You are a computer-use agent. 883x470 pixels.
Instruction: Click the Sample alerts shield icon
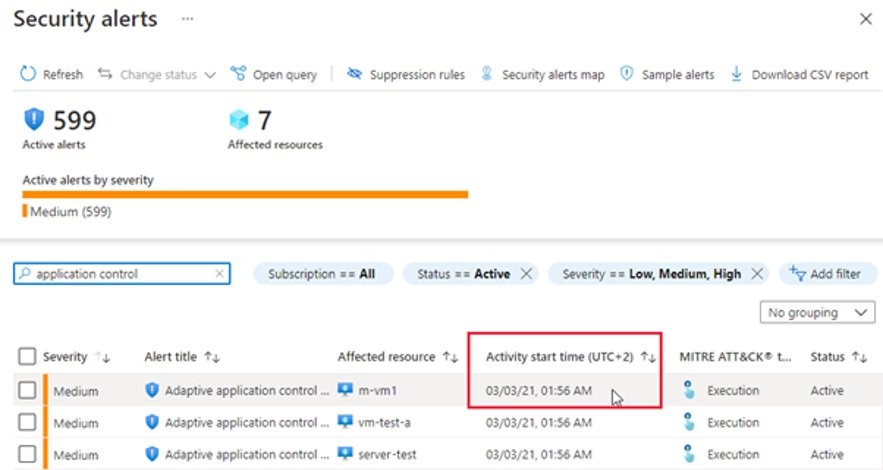(626, 74)
